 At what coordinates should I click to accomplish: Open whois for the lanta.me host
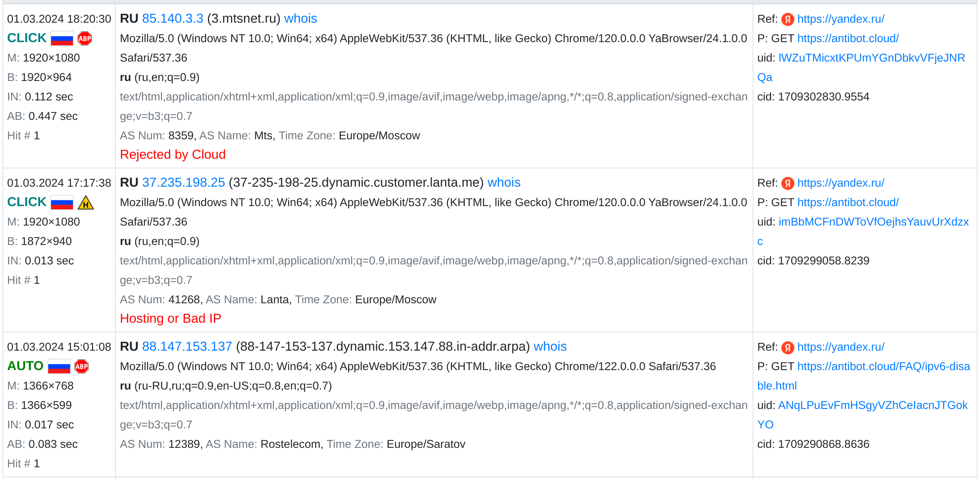coord(504,183)
